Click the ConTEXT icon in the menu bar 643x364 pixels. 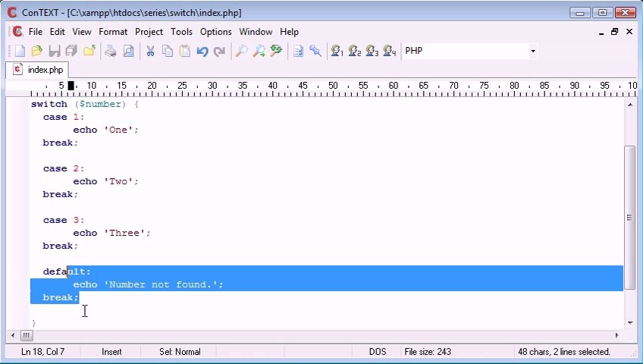pyautogui.click(x=17, y=32)
